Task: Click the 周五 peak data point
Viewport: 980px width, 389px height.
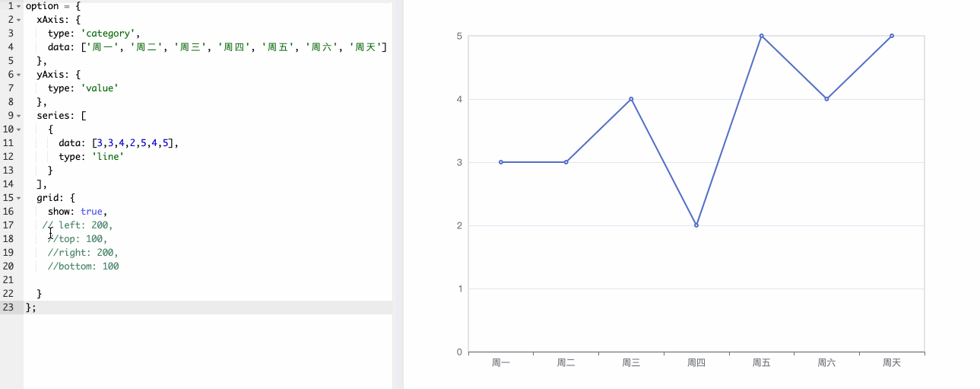Action: (761, 36)
